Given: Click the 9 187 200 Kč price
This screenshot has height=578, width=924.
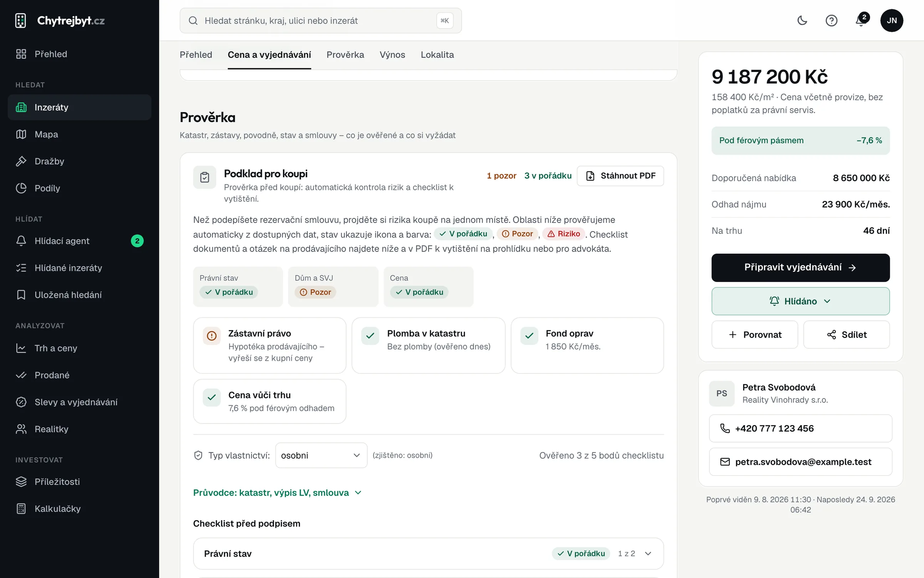Looking at the screenshot, I should [x=770, y=76].
